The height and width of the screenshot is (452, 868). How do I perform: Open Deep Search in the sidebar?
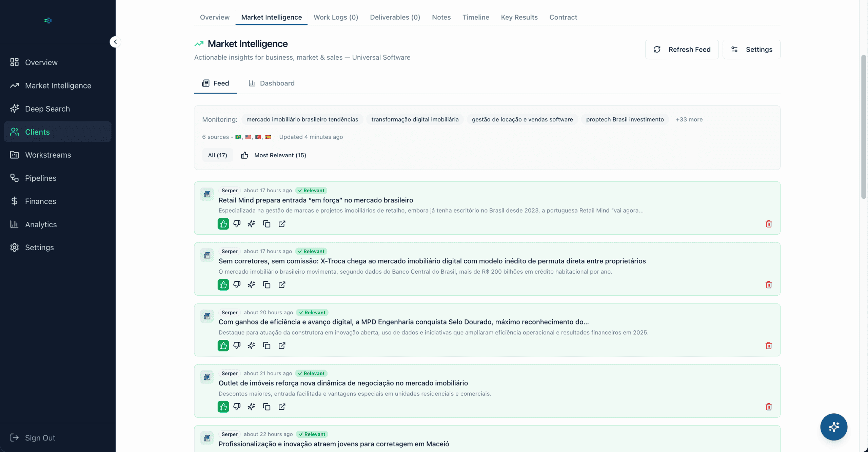point(47,109)
